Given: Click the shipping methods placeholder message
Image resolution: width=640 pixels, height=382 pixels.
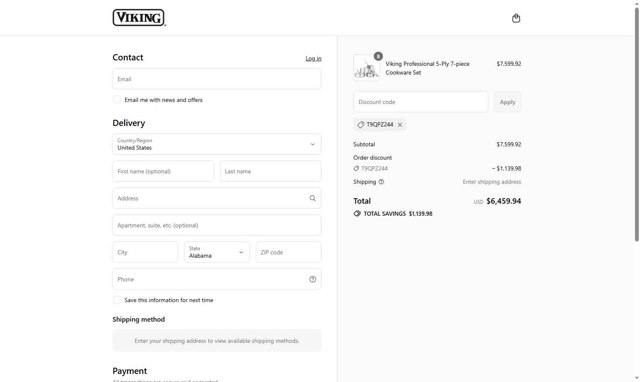Looking at the screenshot, I should (x=217, y=341).
